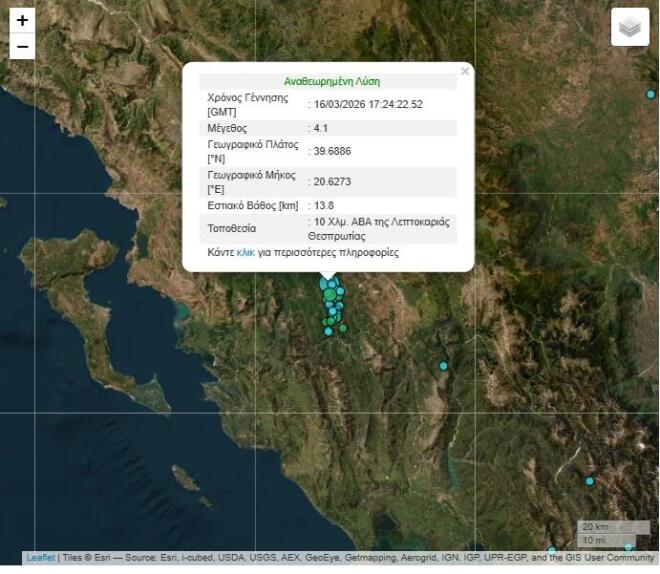Image resolution: width=660 pixels, height=574 pixels.
Task: Open the Leaflet attribution link
Action: click(x=41, y=558)
